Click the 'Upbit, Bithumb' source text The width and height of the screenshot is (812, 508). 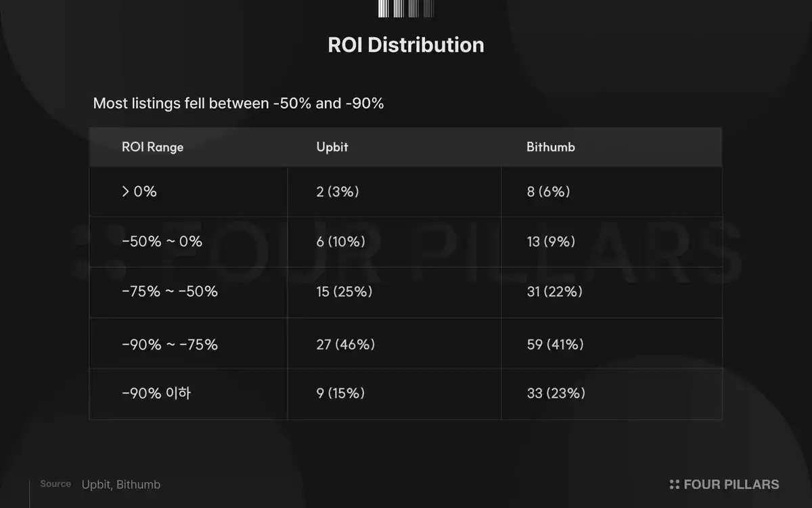point(121,484)
